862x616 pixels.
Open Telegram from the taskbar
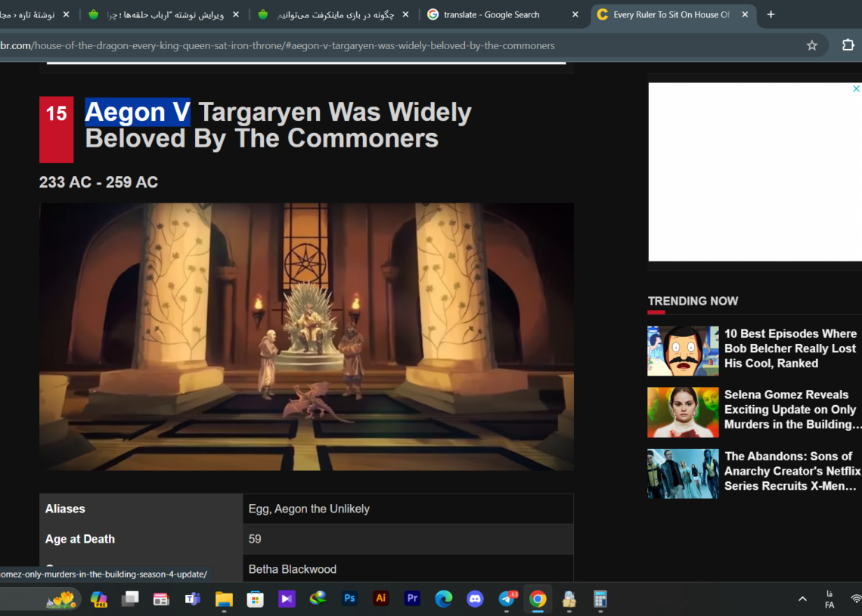click(x=507, y=599)
